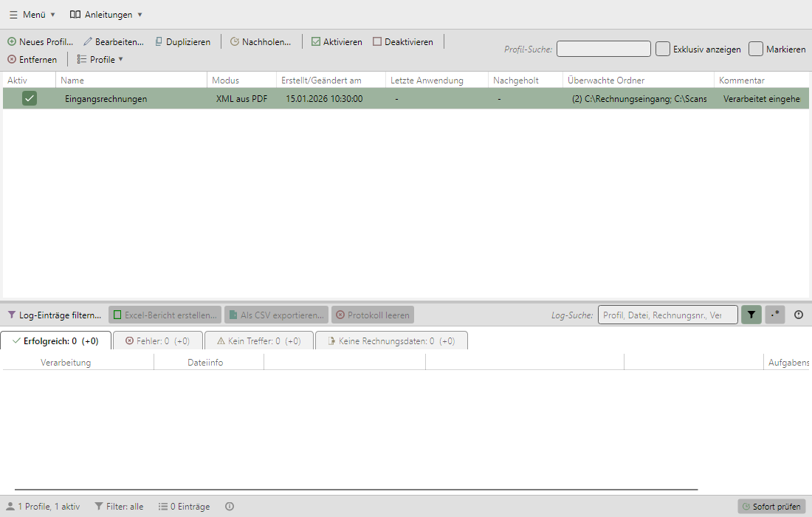Click Als CSV exportieren... button

277,315
